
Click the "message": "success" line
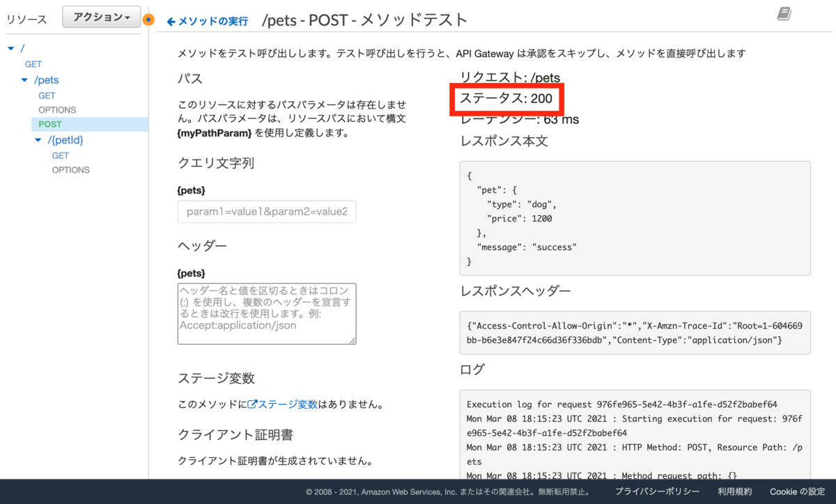527,247
